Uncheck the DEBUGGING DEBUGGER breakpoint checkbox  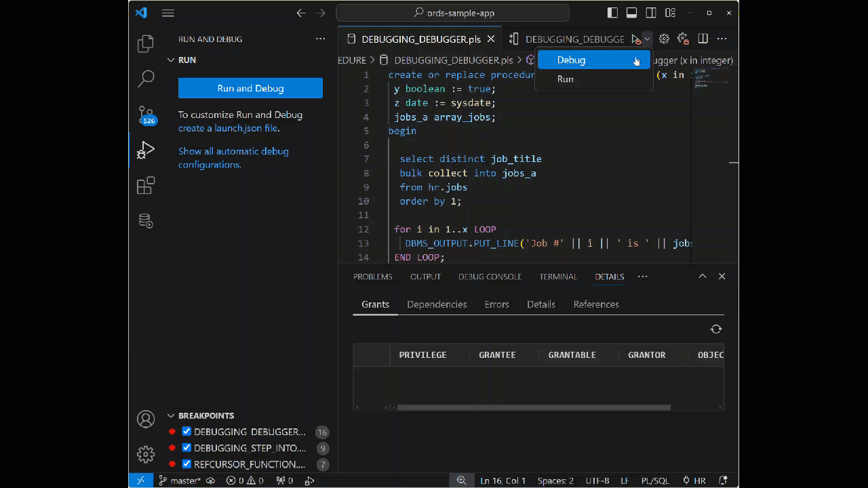[x=186, y=432]
